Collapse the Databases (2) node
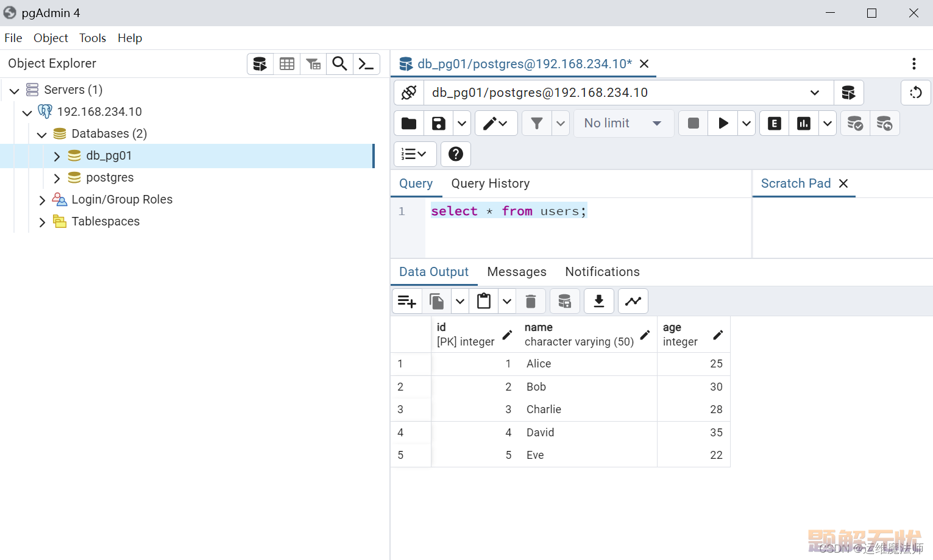 pos(41,134)
